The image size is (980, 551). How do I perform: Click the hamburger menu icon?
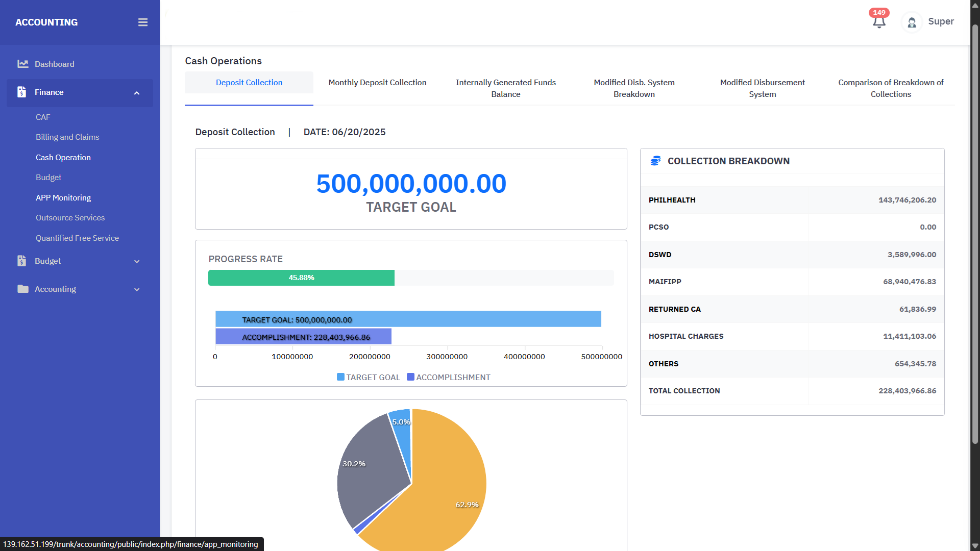tap(143, 22)
